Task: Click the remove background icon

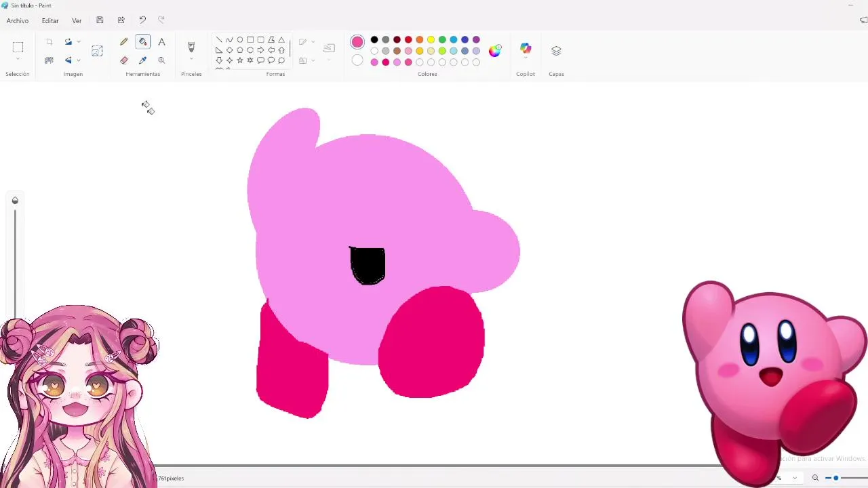Action: click(x=49, y=60)
